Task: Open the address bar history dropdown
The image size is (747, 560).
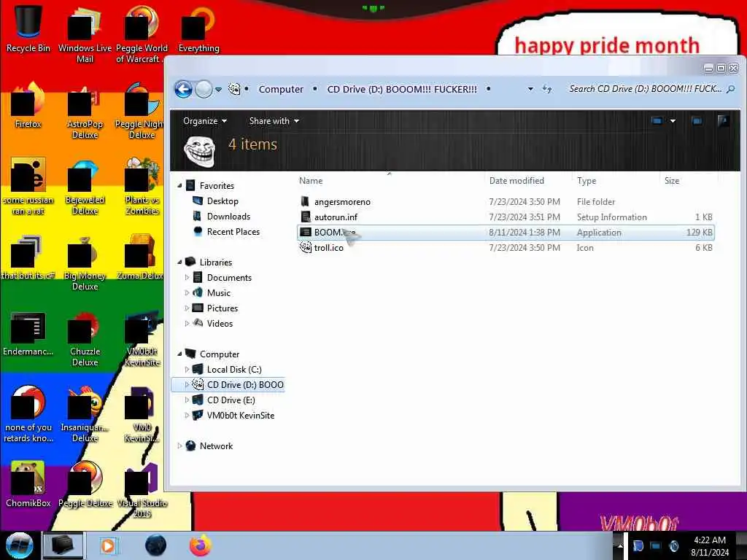Action: [x=530, y=89]
